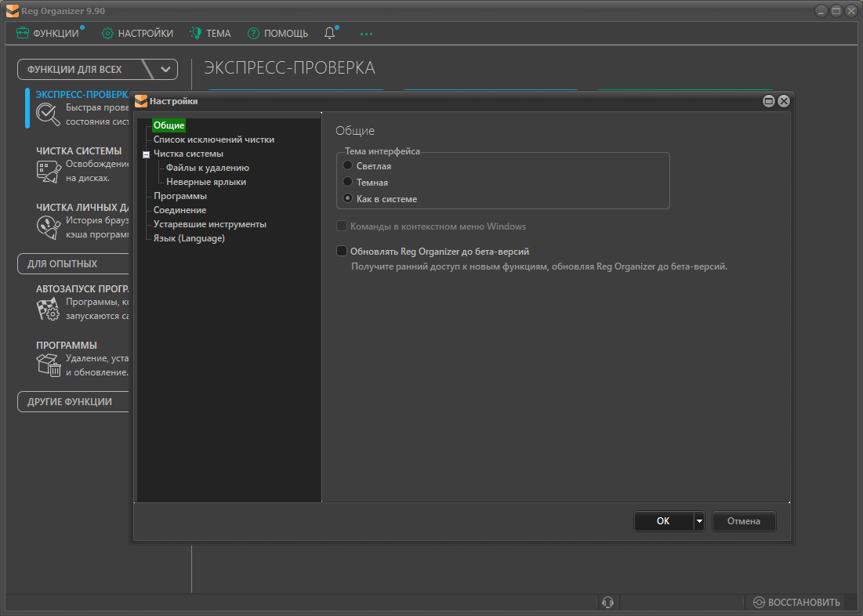Click the headset support icon in status bar
The height and width of the screenshot is (616, 863).
coord(607,602)
